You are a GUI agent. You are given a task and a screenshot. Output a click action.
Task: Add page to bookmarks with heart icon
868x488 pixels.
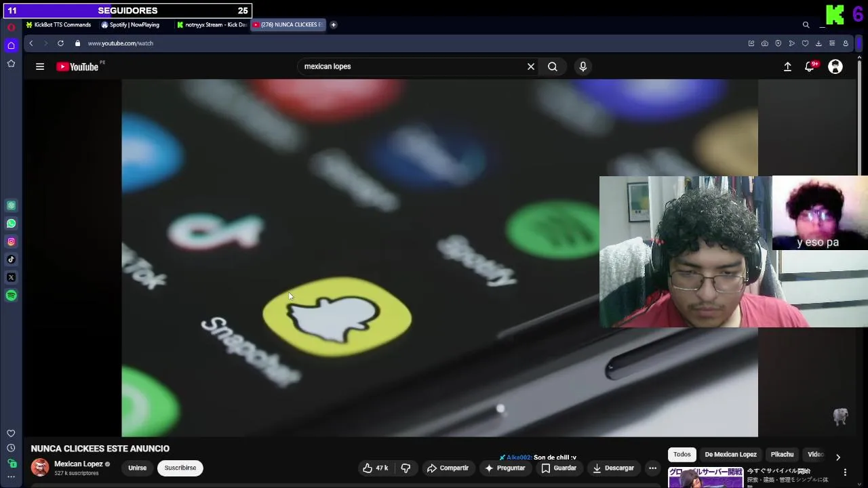point(805,43)
